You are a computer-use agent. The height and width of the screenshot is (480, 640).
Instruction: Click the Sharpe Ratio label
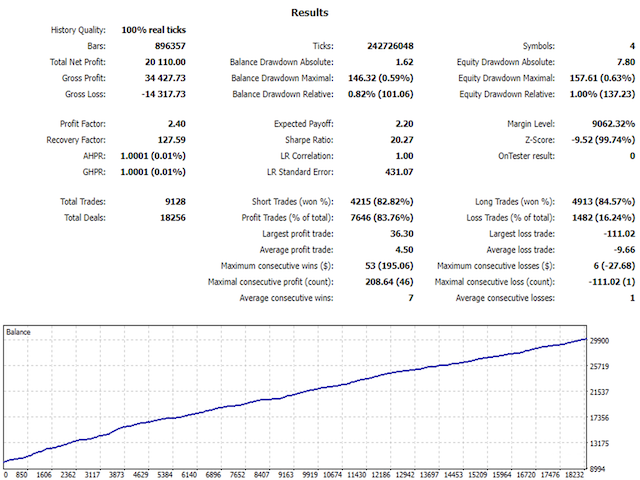click(309, 140)
